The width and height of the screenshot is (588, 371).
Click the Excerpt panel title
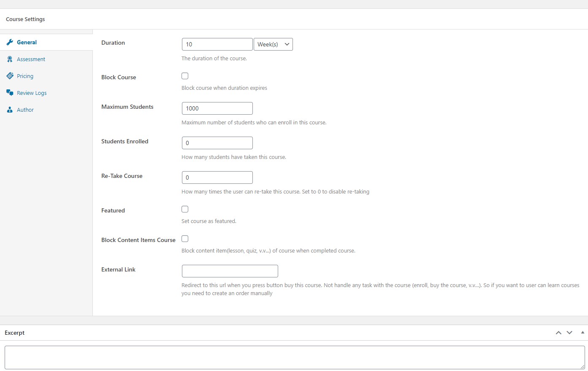[x=15, y=333]
